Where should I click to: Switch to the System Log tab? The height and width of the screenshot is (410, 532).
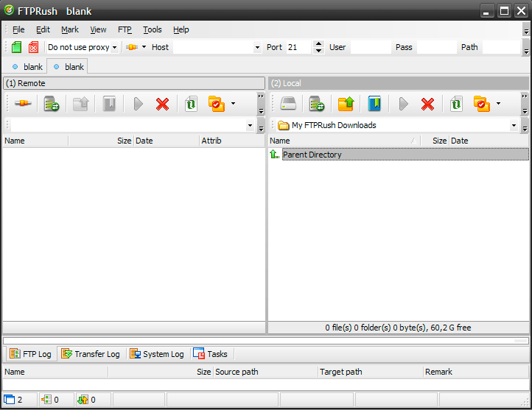[156, 354]
